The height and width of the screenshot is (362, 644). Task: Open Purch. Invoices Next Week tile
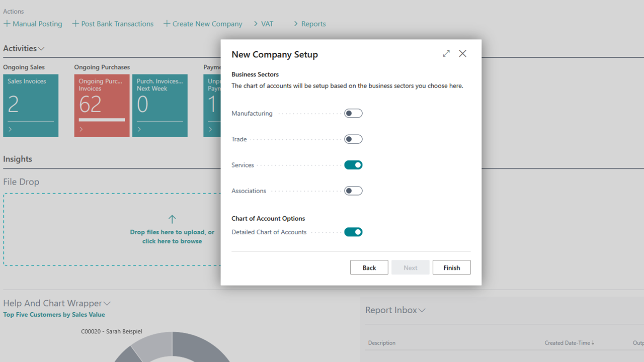click(160, 106)
